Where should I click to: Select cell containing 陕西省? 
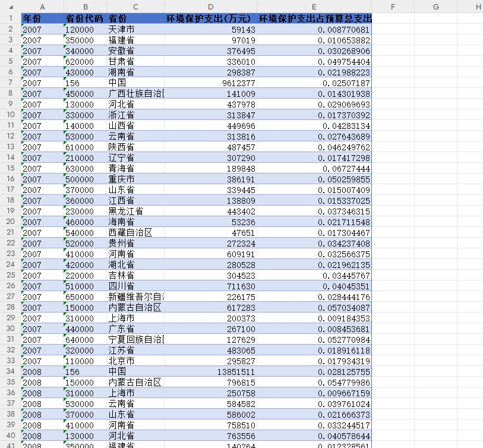point(135,147)
